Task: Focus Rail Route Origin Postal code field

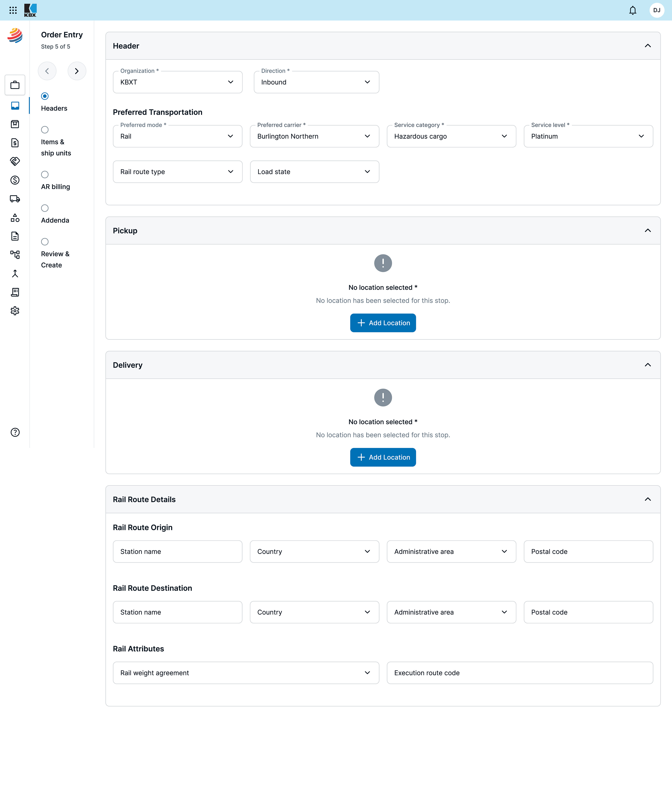Action: click(x=588, y=552)
